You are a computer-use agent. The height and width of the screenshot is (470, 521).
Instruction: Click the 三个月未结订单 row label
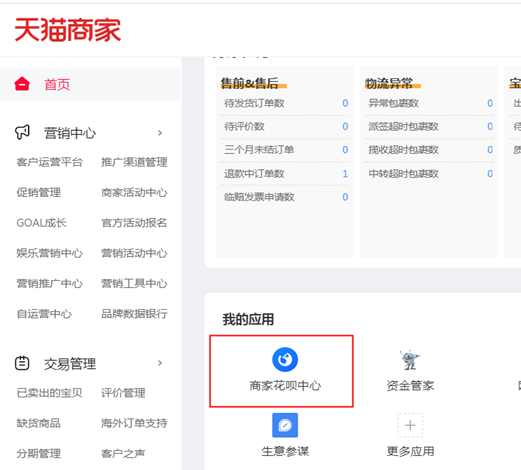(259, 150)
